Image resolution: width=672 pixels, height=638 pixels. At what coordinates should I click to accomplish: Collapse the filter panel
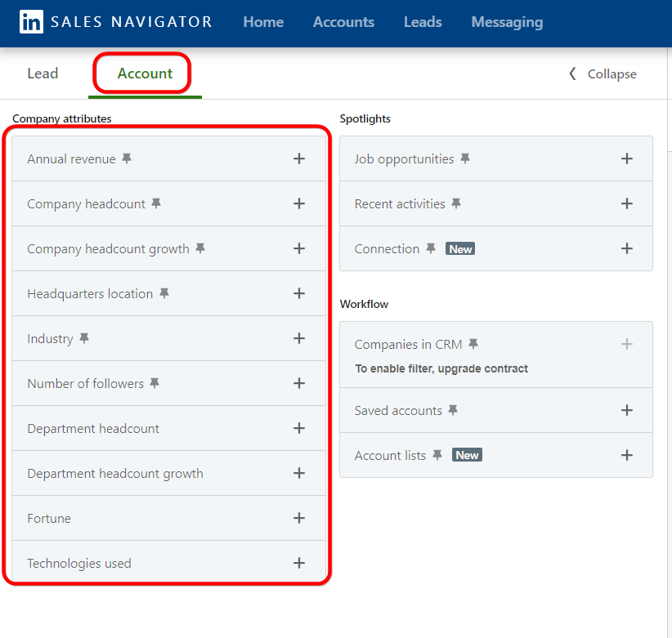pyautogui.click(x=602, y=74)
